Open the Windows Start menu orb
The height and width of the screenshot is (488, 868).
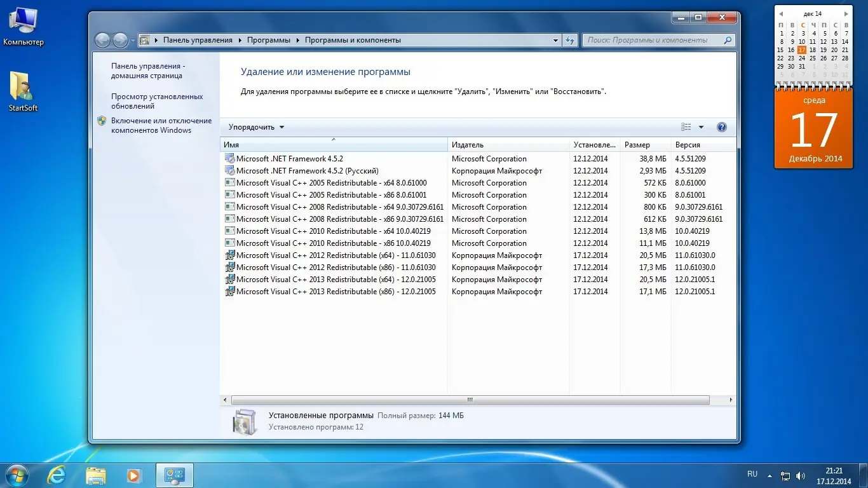pyautogui.click(x=17, y=475)
